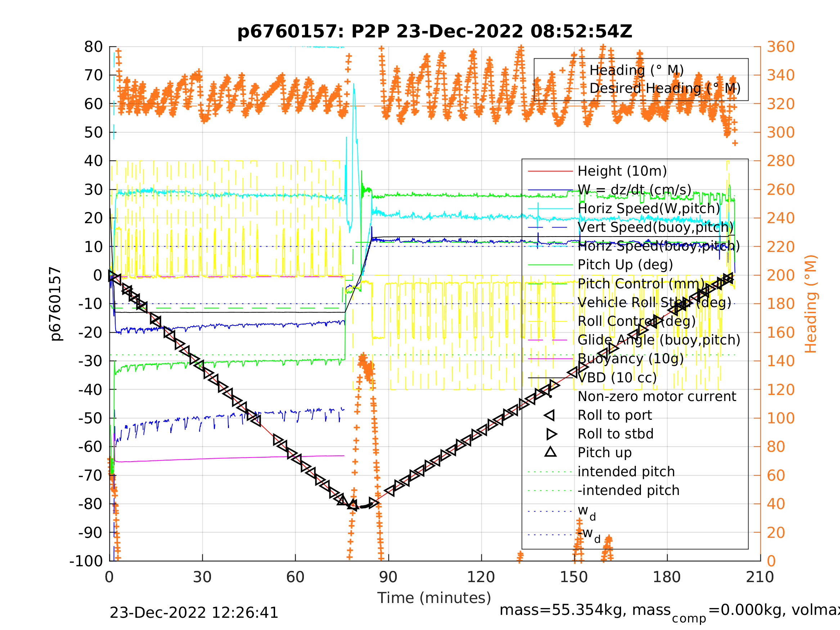Click the '-30' tick label on left axis
The image size is (840, 630).
91,361
